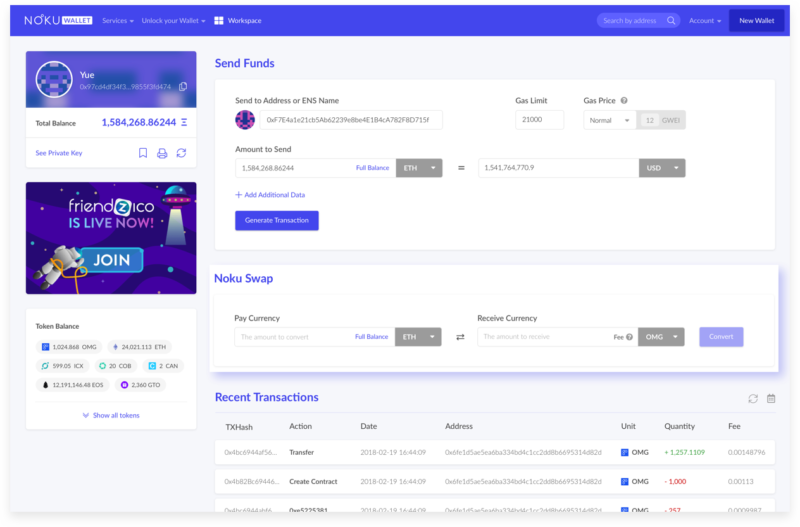Click the Date column header
The height and width of the screenshot is (527, 800).
[368, 426]
